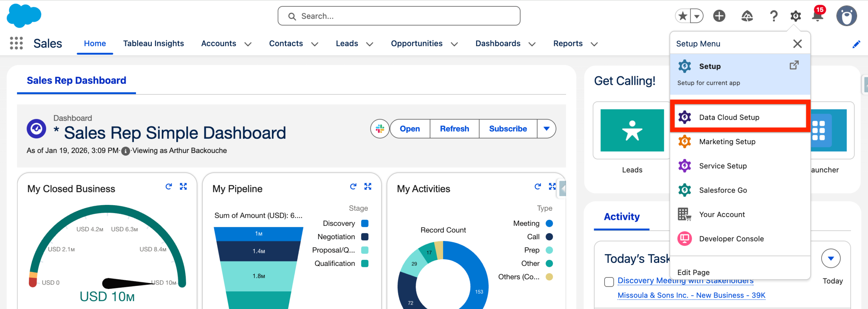This screenshot has width=868, height=309.
Task: Click the Subscribe button
Action: point(508,129)
